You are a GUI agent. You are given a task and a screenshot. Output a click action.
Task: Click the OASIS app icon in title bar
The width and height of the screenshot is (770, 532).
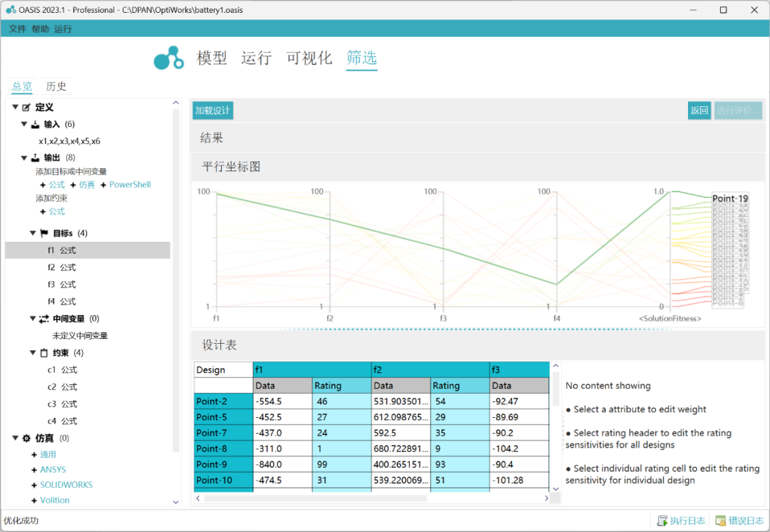(11, 10)
